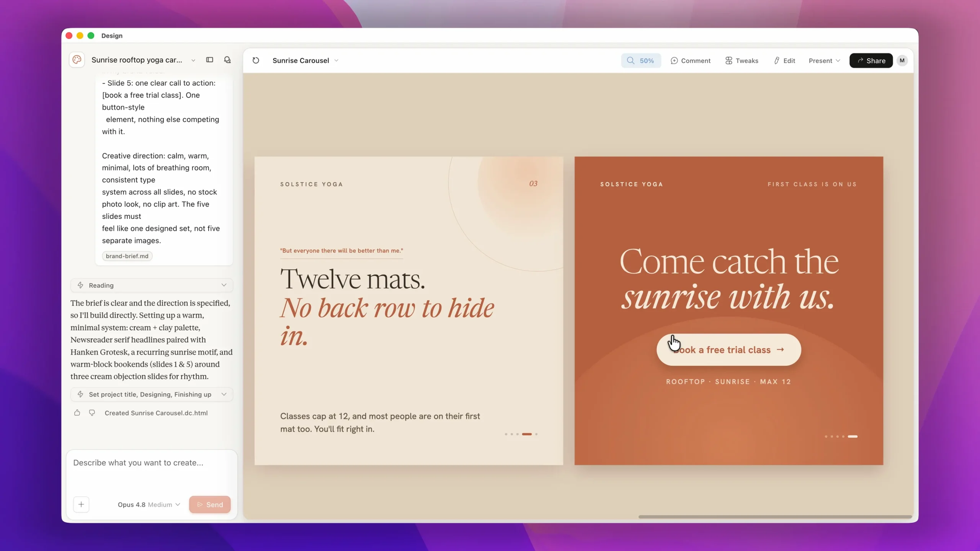Click Book a free trial class
This screenshot has height=551, width=980.
point(728,350)
